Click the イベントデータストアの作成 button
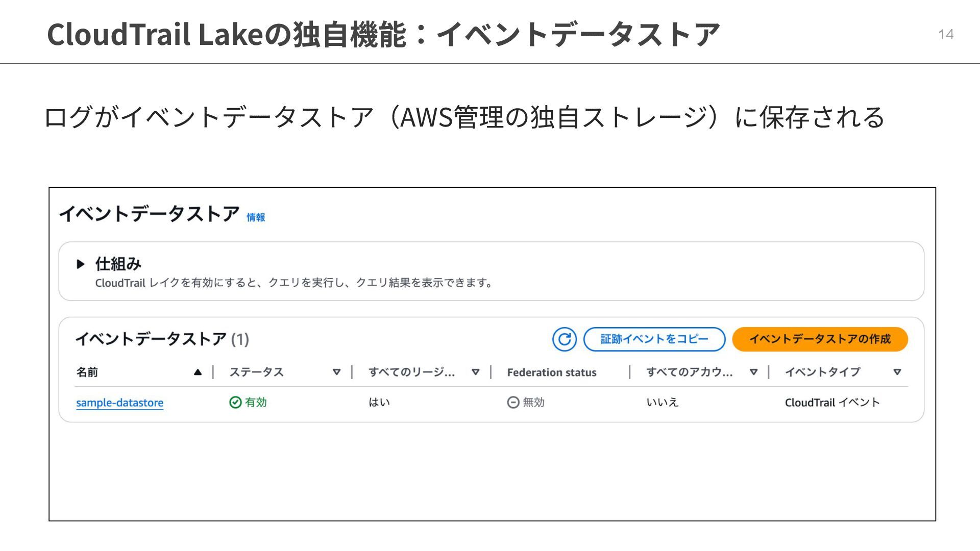The height and width of the screenshot is (551, 980). 820,339
